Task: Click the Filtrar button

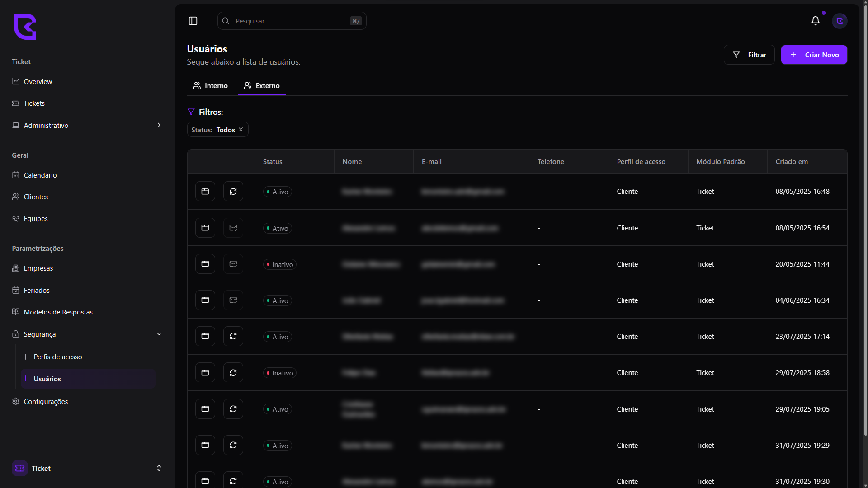Action: [x=749, y=55]
